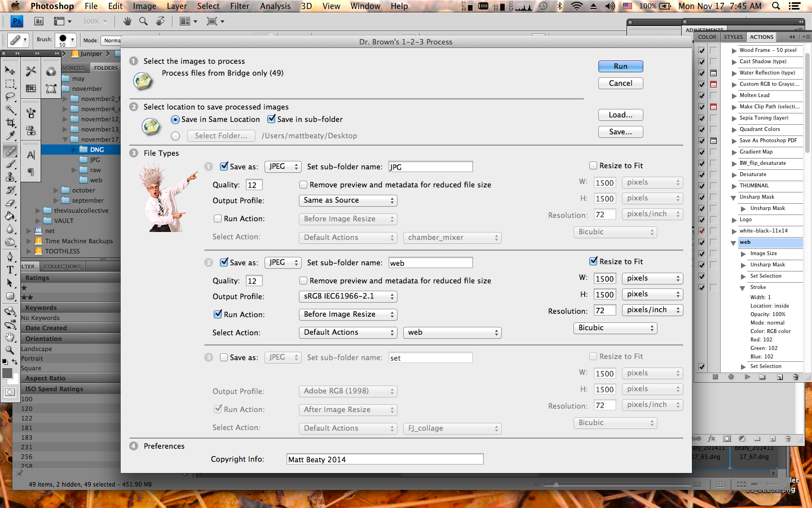Open the Swatches grid panel icon
This screenshot has width=812, height=508.
pyautogui.click(x=31, y=89)
